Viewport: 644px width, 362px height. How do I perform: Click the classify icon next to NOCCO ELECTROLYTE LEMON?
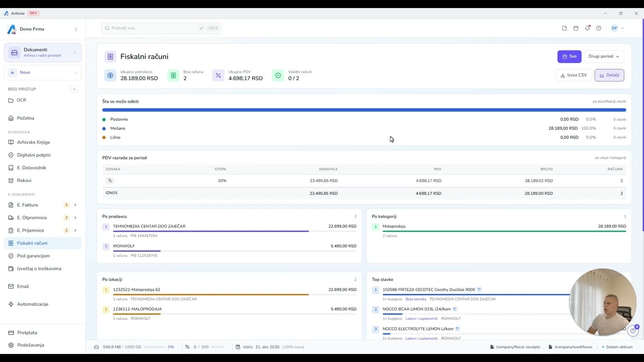click(x=457, y=329)
